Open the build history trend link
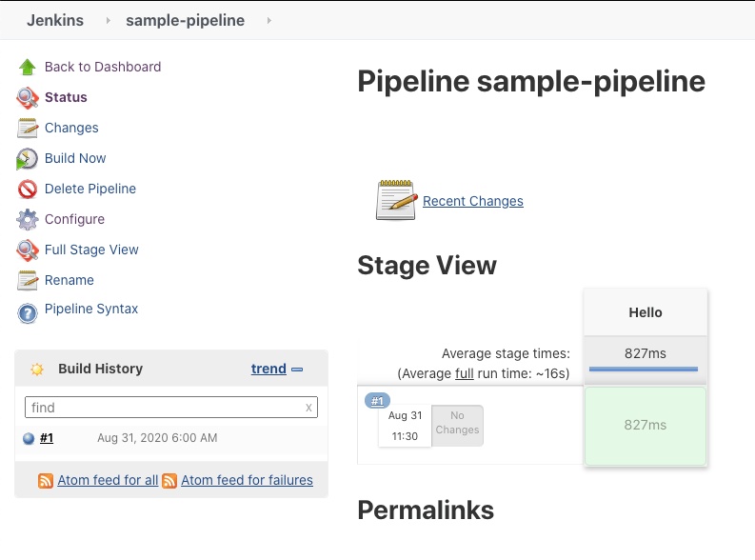The height and width of the screenshot is (560, 755). (268, 369)
